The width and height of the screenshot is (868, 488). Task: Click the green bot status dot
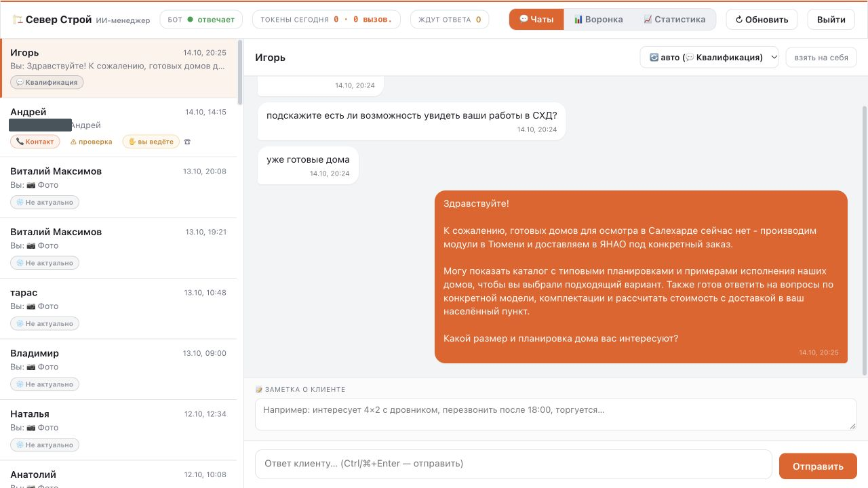[x=190, y=20]
